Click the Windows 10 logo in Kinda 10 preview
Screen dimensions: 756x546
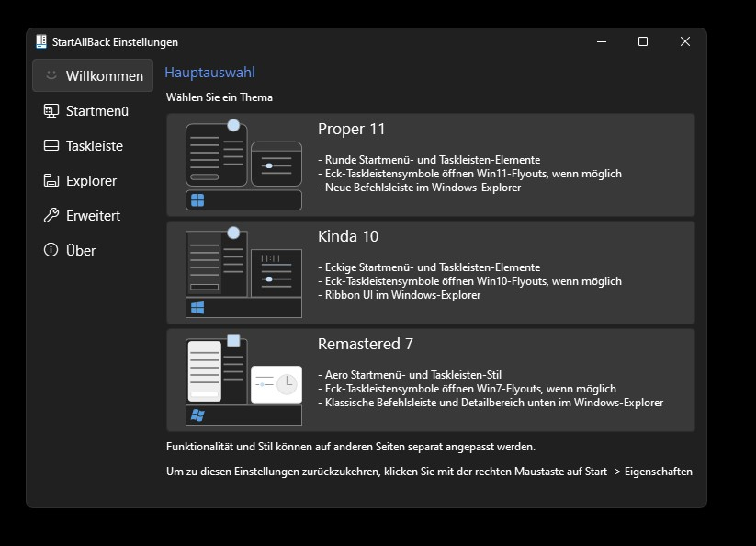[197, 308]
